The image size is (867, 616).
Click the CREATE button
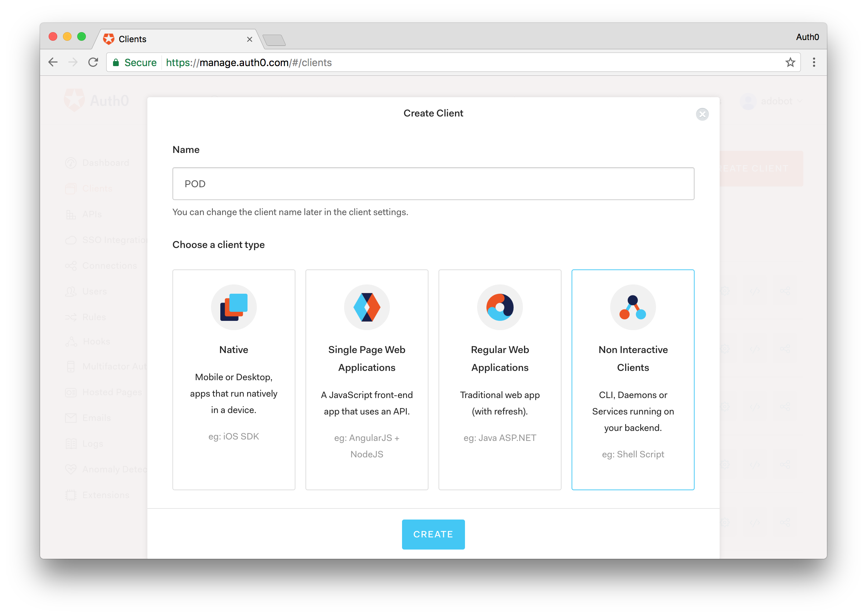(433, 534)
